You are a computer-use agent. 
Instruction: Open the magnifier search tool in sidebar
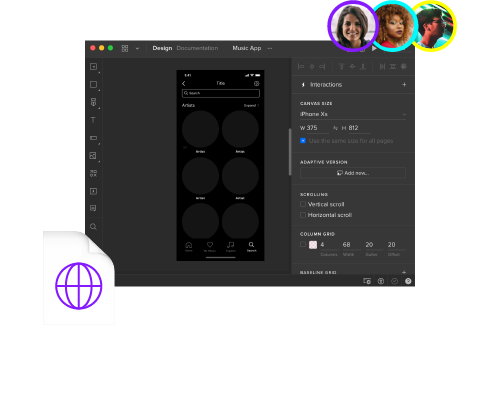[93, 227]
